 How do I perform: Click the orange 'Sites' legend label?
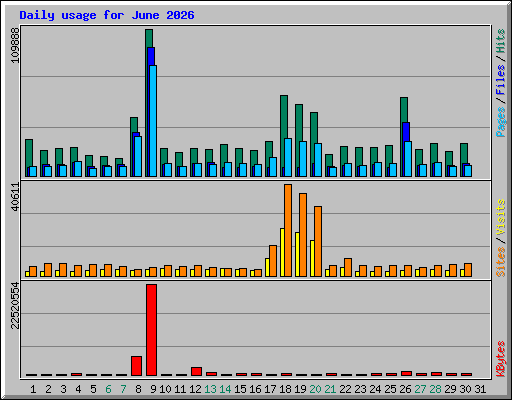501,262
